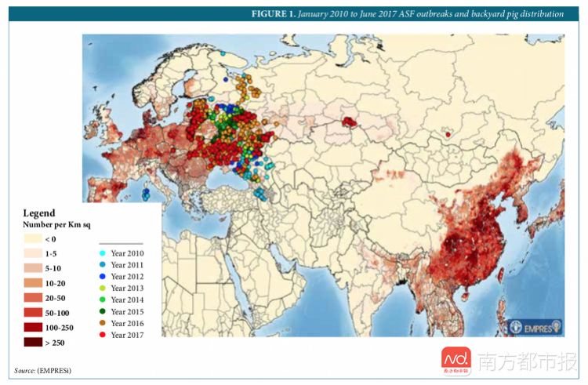The image size is (588, 385).
Task: Click the Year 2015 legend label
Action: [x=127, y=311]
